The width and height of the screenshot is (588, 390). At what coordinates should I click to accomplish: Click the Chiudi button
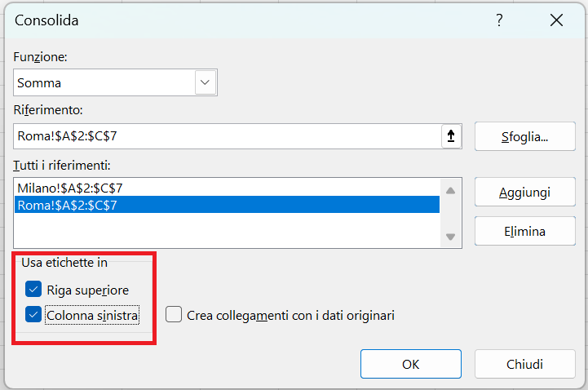pyautogui.click(x=524, y=364)
